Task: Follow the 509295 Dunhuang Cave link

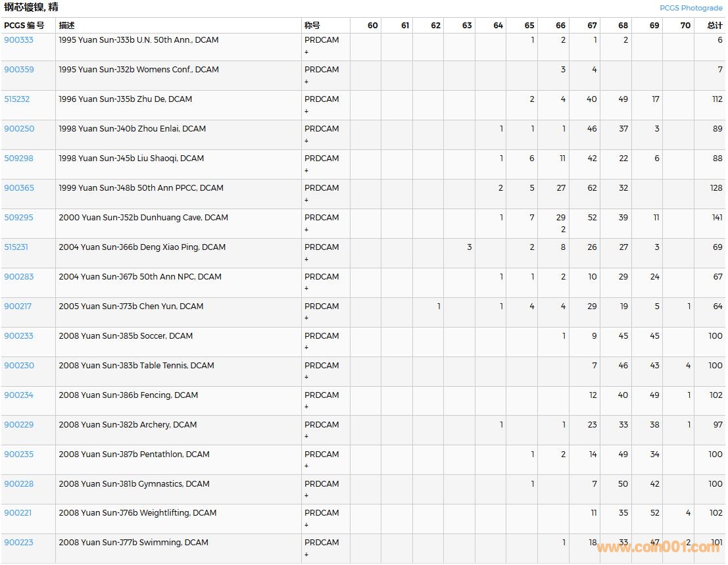Action: pyautogui.click(x=18, y=218)
